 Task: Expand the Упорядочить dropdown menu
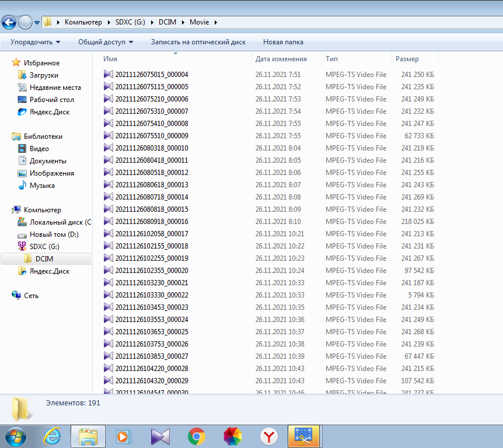pos(35,42)
